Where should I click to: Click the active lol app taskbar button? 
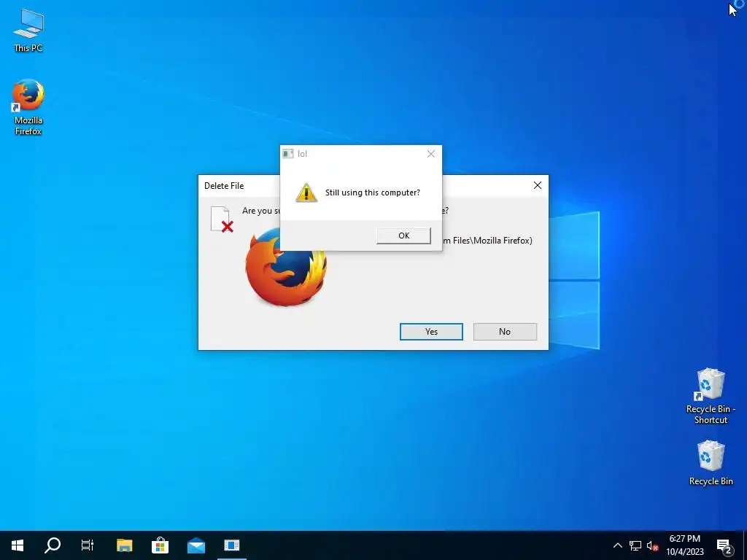pos(231,545)
